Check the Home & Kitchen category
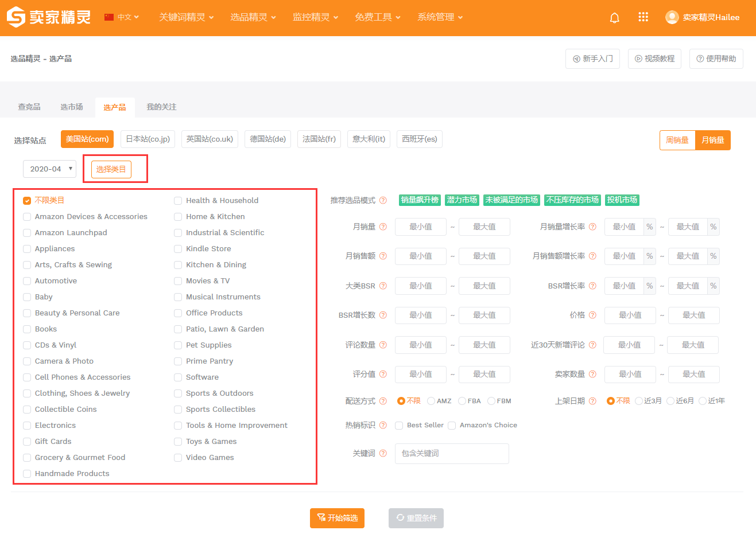This screenshot has height=534, width=756. [x=178, y=217]
